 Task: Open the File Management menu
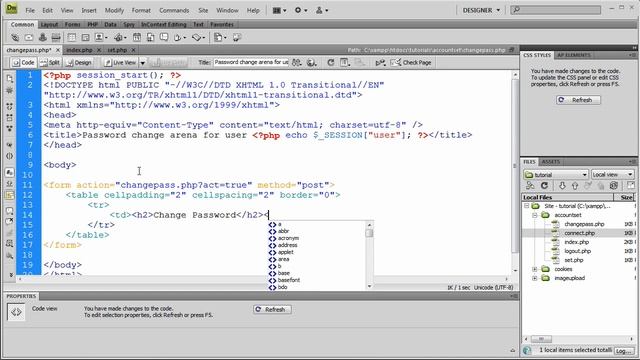tap(297, 62)
